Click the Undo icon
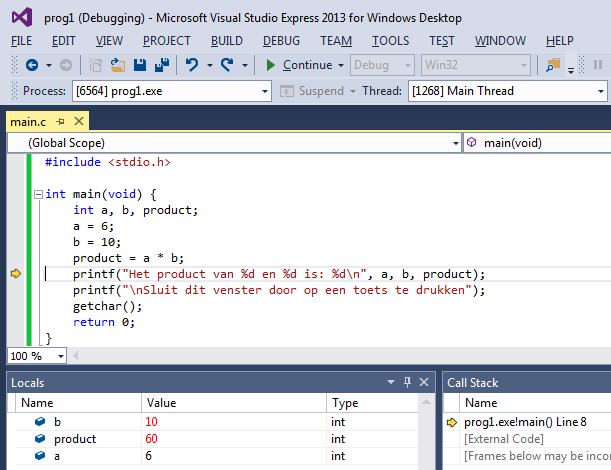This screenshot has height=470, width=611. point(192,65)
